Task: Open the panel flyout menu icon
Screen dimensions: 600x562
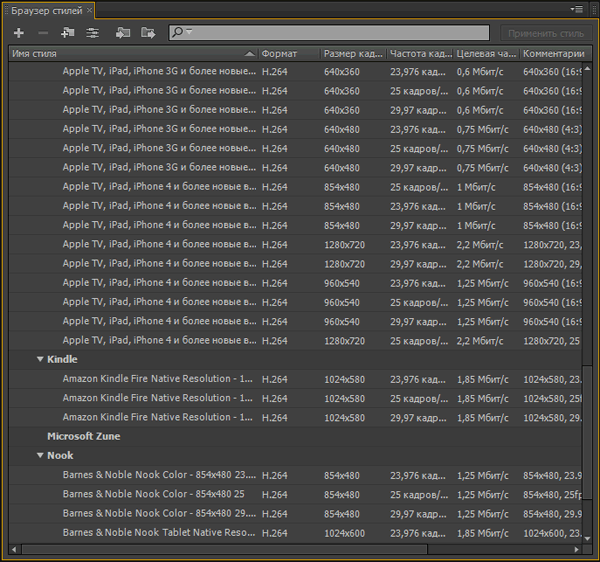Action: point(577,9)
